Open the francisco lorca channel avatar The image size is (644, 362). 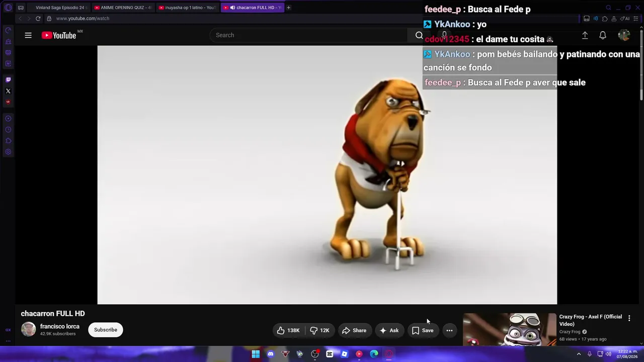tap(29, 329)
